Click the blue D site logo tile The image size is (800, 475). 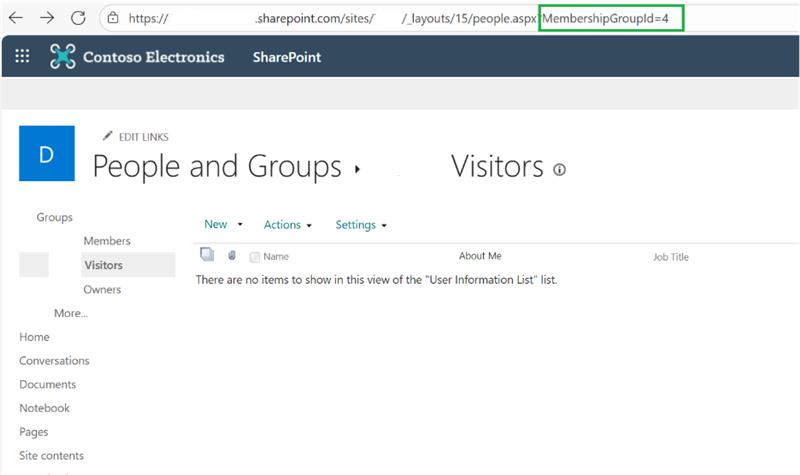click(47, 153)
